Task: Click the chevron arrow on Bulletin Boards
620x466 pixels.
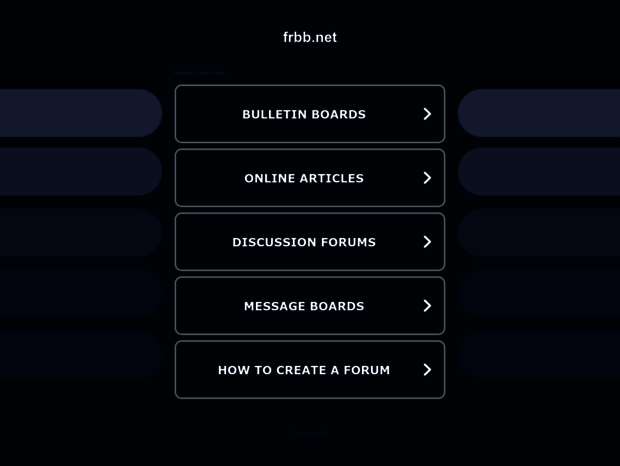Action: click(x=427, y=114)
